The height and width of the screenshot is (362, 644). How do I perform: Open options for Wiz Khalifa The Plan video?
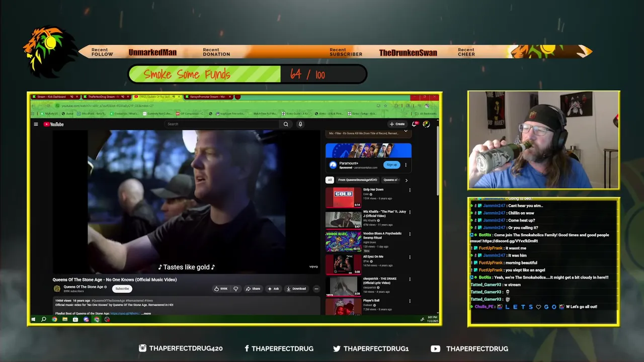(x=410, y=212)
